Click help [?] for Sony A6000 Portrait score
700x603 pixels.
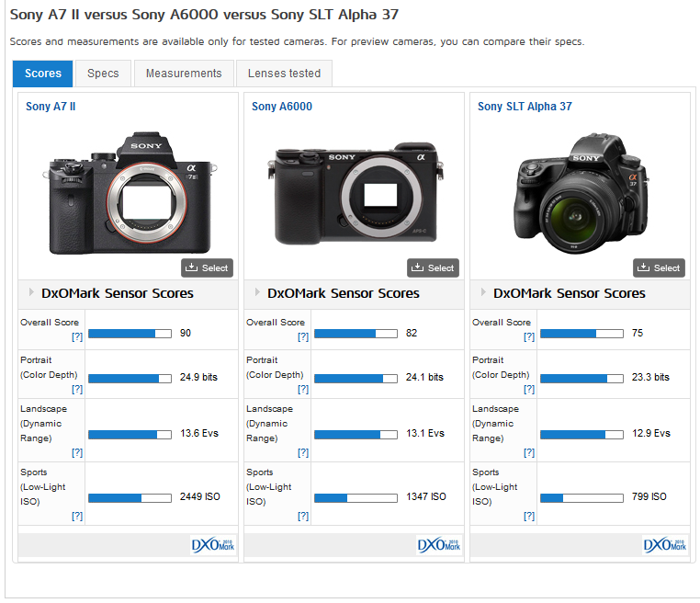303,390
